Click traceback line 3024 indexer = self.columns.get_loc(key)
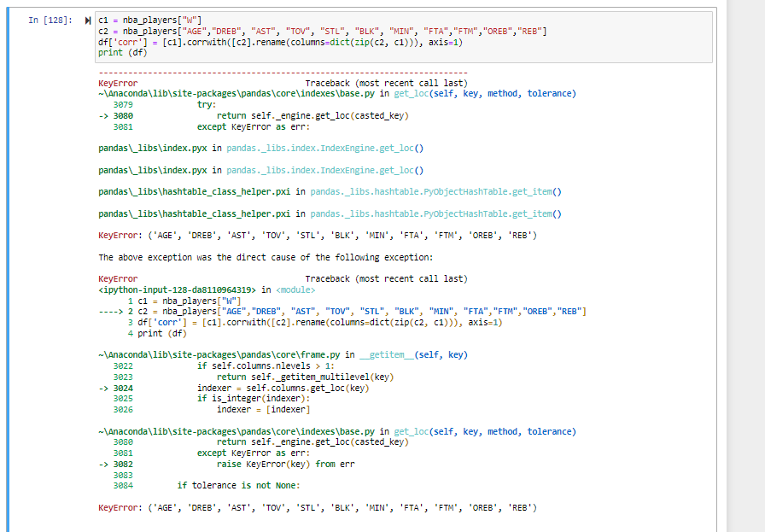Image resolution: width=765 pixels, height=532 pixels. click(x=234, y=388)
